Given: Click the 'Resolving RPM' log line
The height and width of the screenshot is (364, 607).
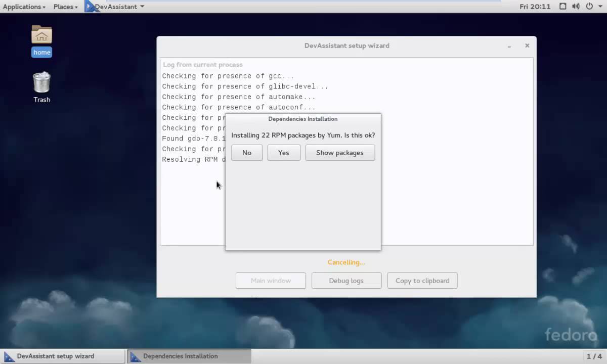Looking at the screenshot, I should click(x=194, y=159).
